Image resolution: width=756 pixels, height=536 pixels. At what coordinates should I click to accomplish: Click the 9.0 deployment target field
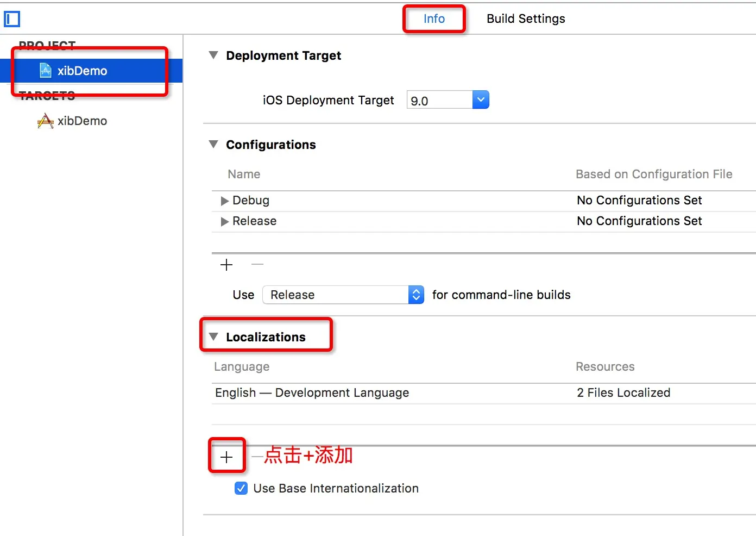tap(439, 100)
